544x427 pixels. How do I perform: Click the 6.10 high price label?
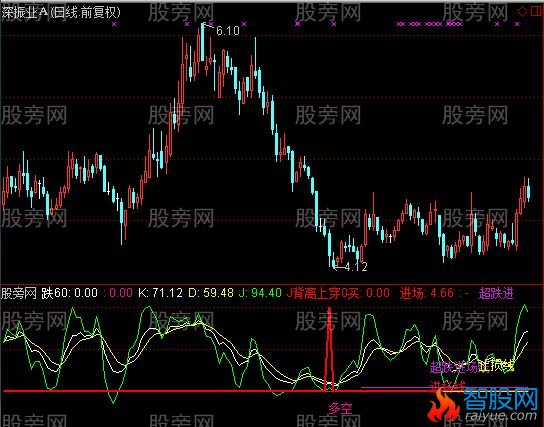(228, 31)
